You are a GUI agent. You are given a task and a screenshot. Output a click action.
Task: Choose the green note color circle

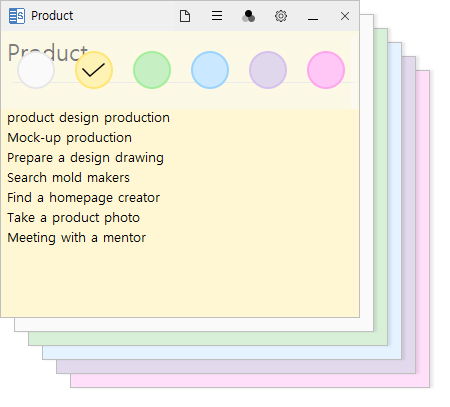pyautogui.click(x=152, y=70)
